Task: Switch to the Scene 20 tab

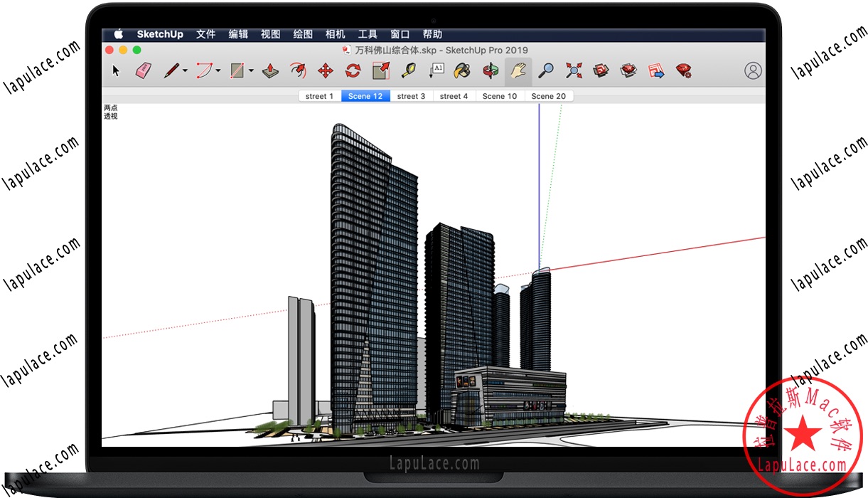Action: pos(549,96)
